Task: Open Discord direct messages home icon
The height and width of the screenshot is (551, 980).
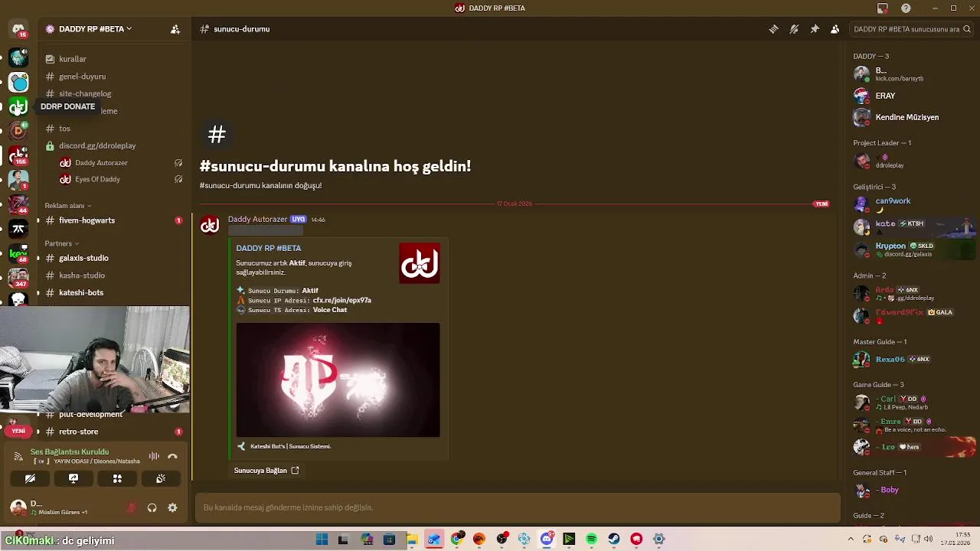Action: pyautogui.click(x=18, y=29)
